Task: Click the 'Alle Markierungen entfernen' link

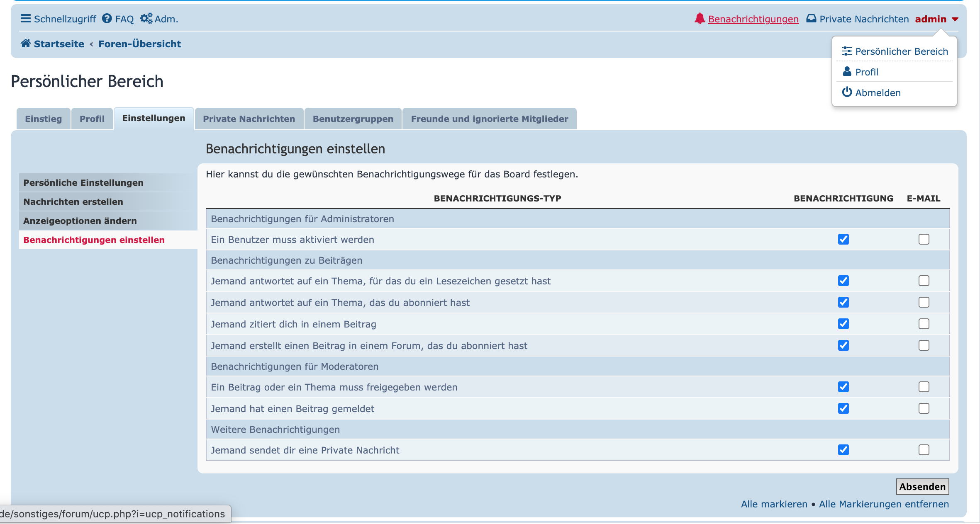Action: 884,504
